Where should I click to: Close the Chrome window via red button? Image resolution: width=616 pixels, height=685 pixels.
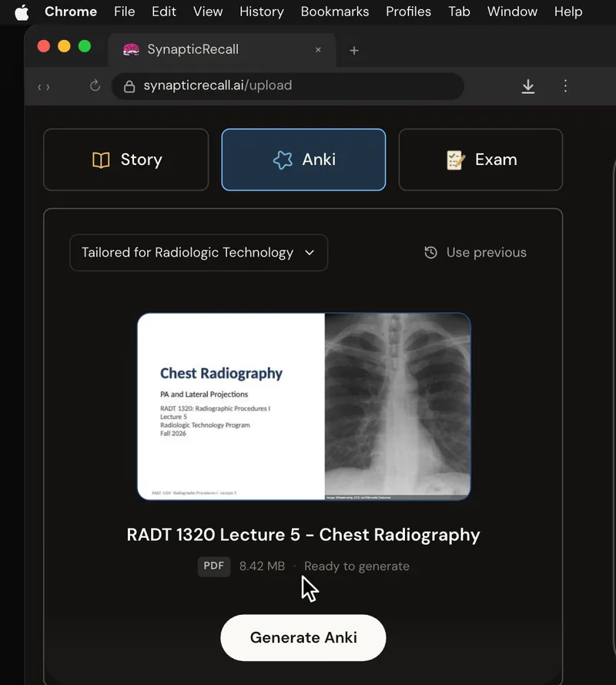(44, 46)
